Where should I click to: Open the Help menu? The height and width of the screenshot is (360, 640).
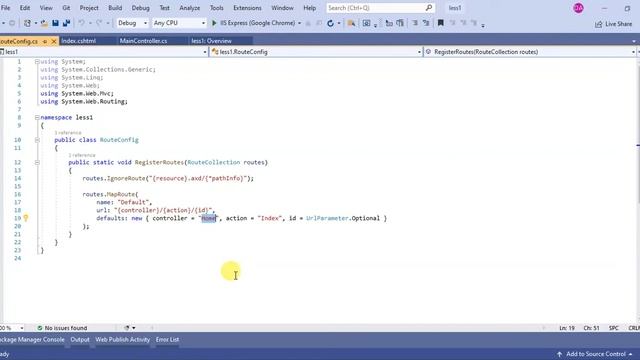310,8
